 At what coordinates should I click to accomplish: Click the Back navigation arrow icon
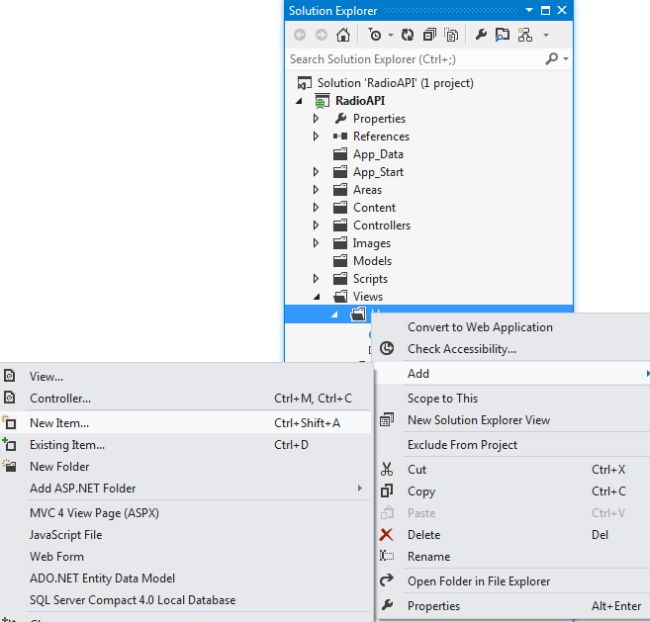point(300,35)
